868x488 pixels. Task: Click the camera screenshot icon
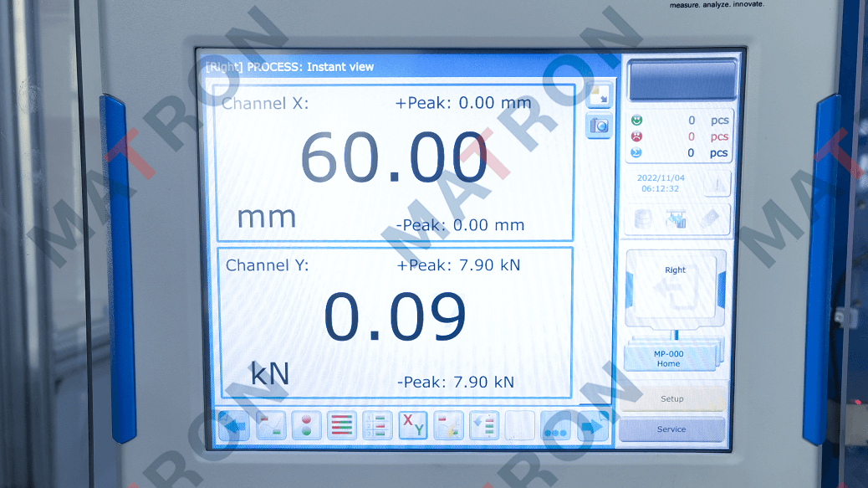pyautogui.click(x=599, y=126)
